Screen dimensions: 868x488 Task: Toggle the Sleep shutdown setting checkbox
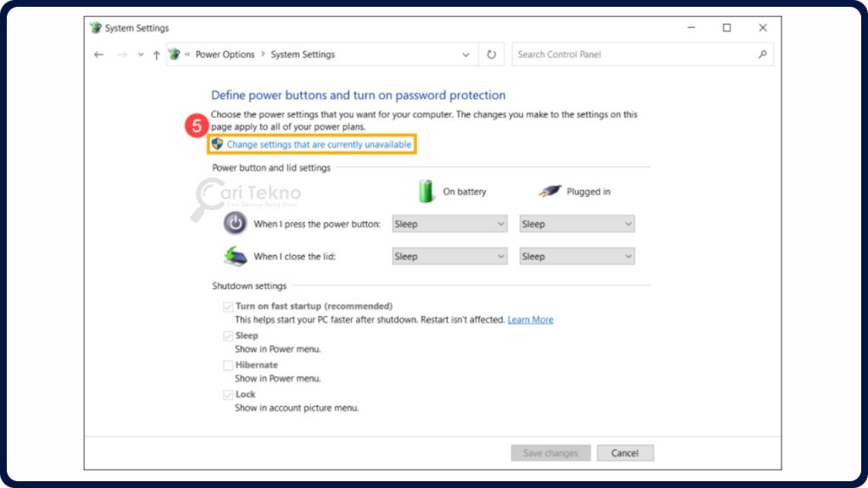coord(227,335)
